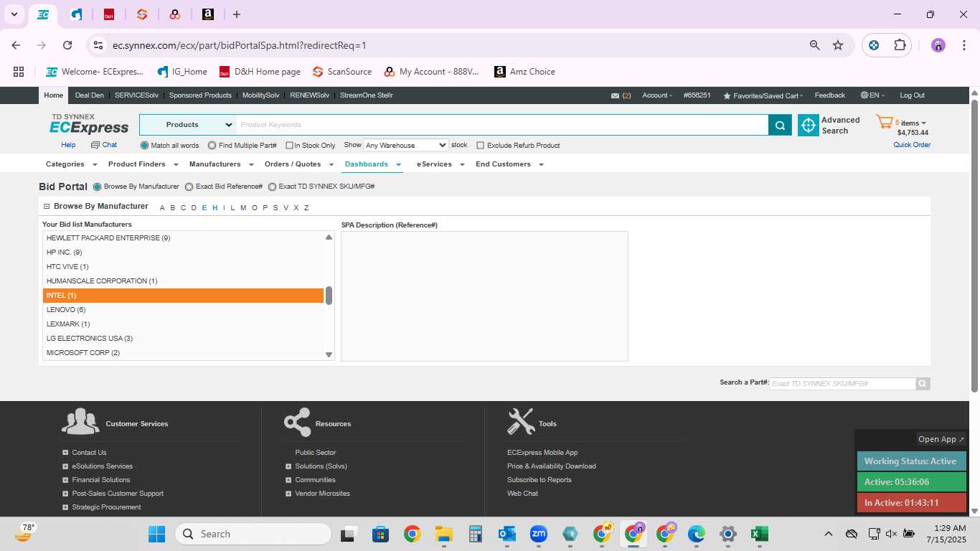Open Windows Start menu

pos(156,534)
